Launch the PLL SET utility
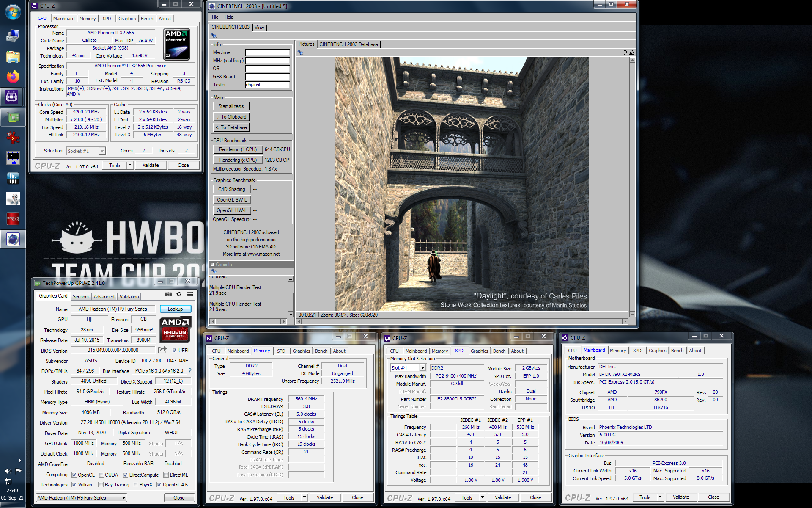This screenshot has height=508, width=812. 13,158
